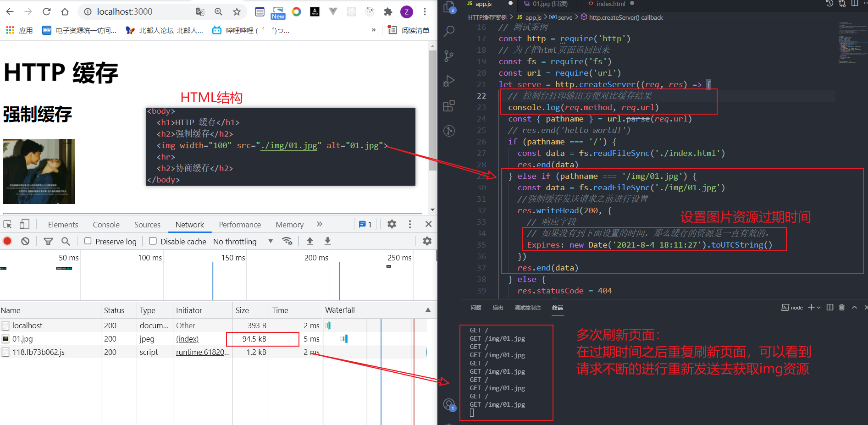Open VS Code Run and Debug icon
The image size is (868, 425).
pos(449,81)
